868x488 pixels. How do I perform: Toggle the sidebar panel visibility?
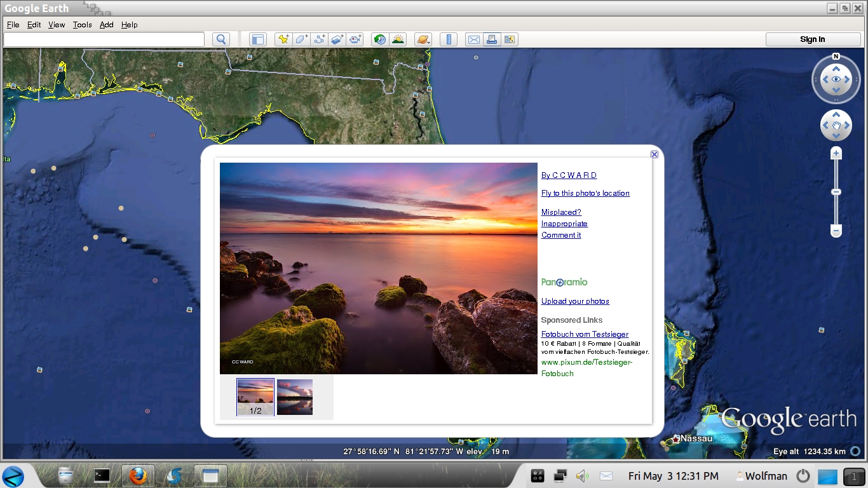tap(257, 39)
